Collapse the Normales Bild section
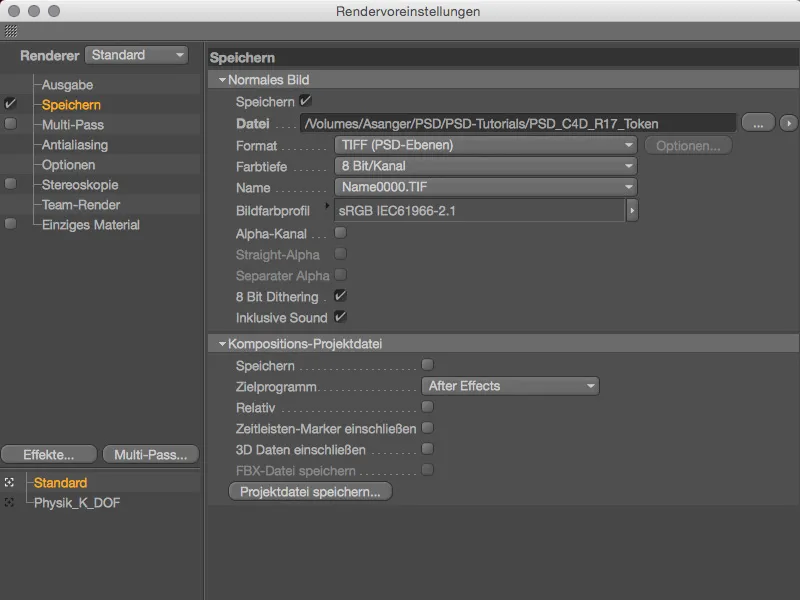Screen dimensions: 800x600 click(x=222, y=80)
